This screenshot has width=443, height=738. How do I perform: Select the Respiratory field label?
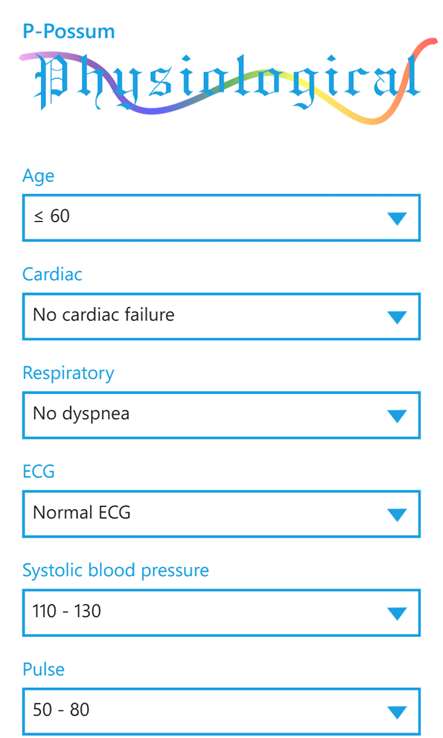68,374
